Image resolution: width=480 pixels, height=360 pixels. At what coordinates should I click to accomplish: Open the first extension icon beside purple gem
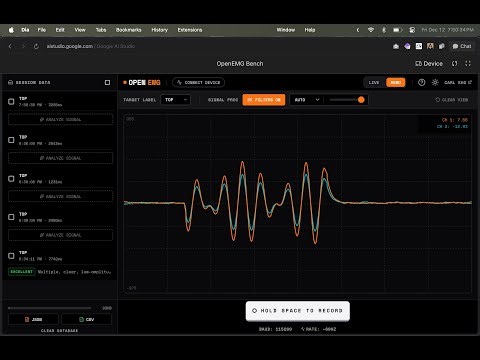396,46
